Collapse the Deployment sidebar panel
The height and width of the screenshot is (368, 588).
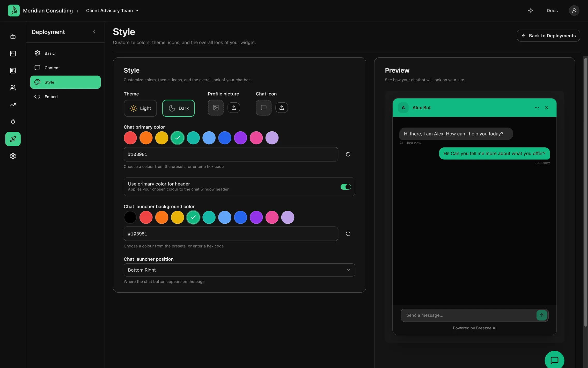click(x=94, y=32)
